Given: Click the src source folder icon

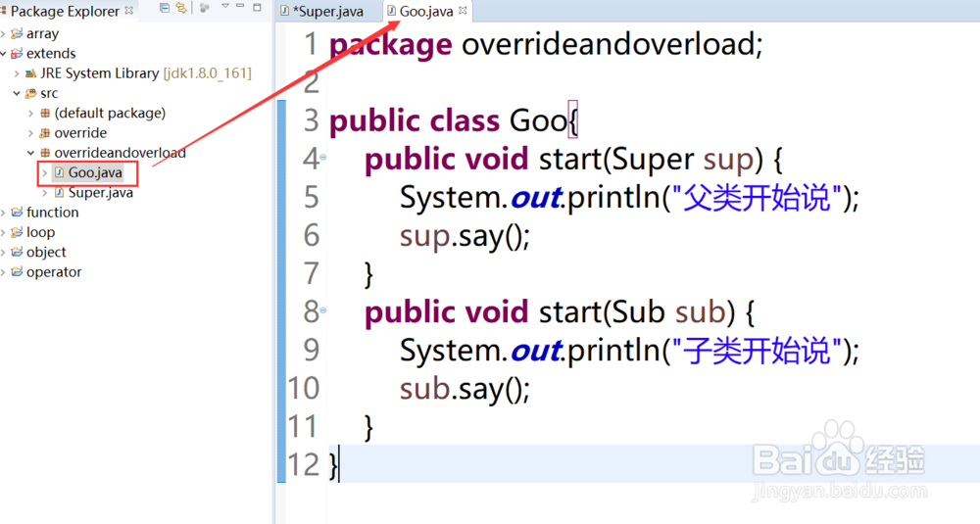Looking at the screenshot, I should (30, 94).
